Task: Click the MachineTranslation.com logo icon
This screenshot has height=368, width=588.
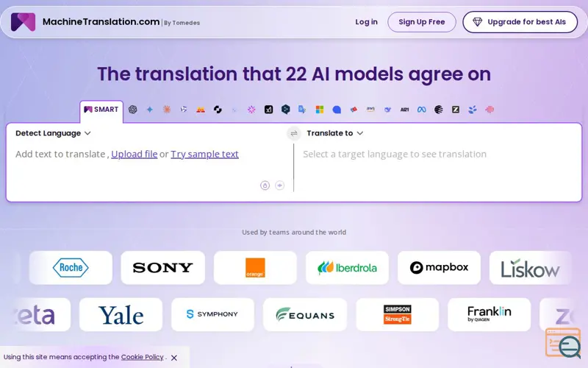Action: pos(23,22)
